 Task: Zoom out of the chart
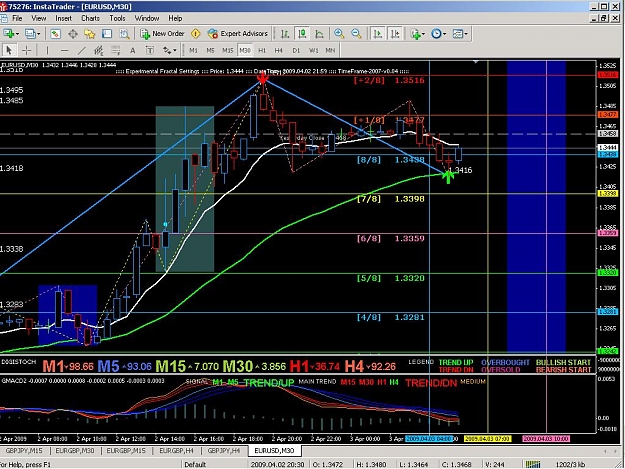pos(356,34)
